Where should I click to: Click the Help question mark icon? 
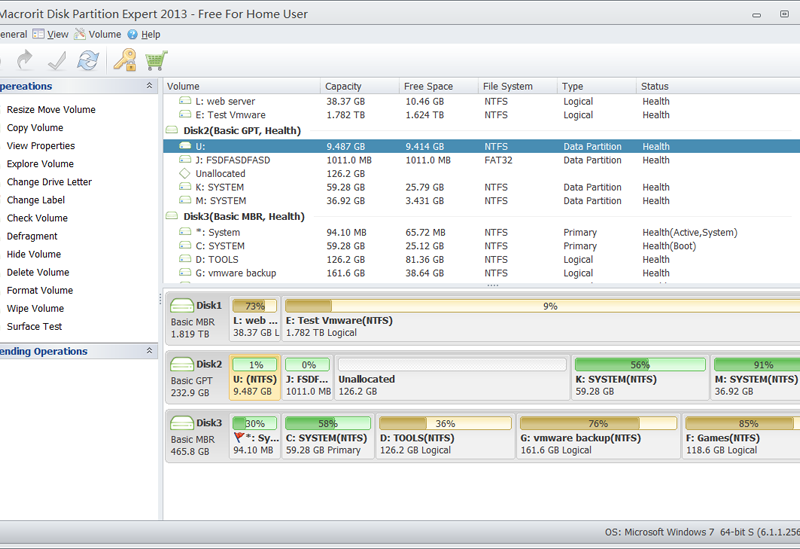pos(133,34)
